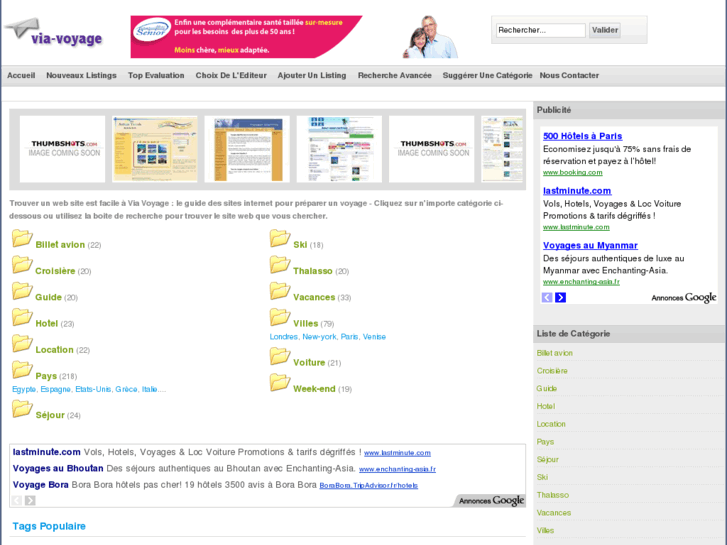Click the folder icon beside Guide
The width and height of the screenshot is (727, 545).
click(x=22, y=291)
